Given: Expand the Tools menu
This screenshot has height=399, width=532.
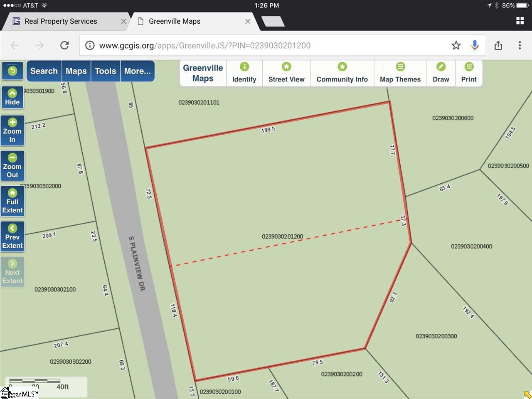Looking at the screenshot, I should (x=105, y=71).
